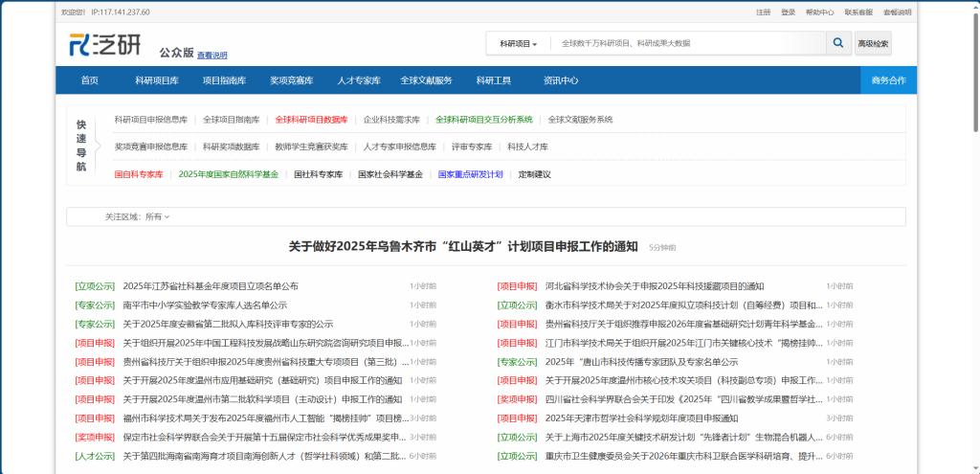Open the 查看说明 link beside 公众版
The width and height of the screenshot is (980, 474).
click(x=212, y=56)
